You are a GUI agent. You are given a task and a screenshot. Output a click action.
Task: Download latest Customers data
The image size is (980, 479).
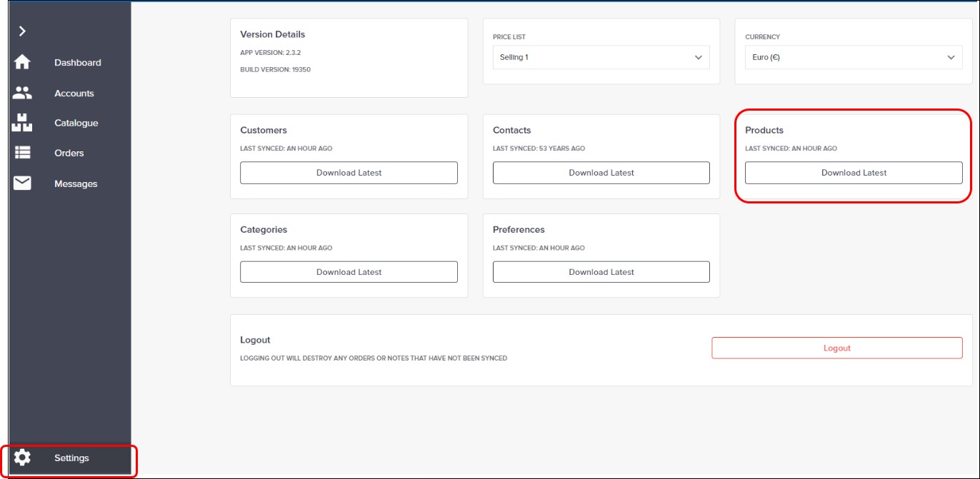click(x=349, y=173)
